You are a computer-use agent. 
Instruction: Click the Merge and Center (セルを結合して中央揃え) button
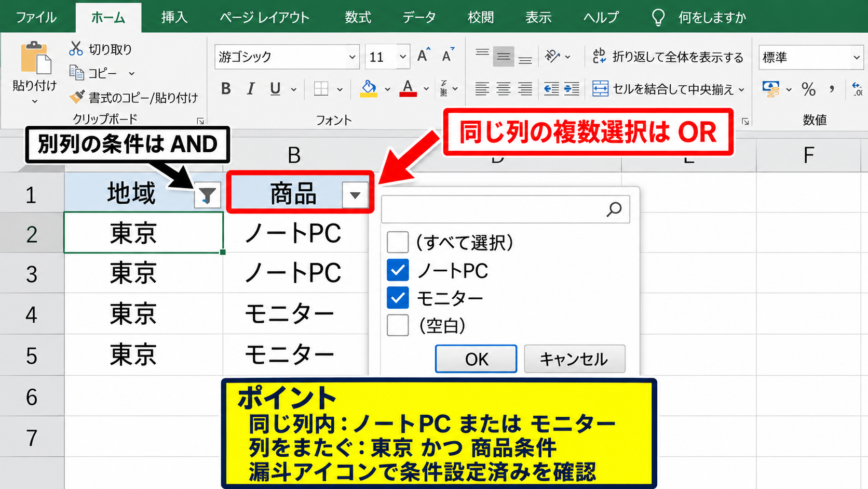[x=663, y=89]
